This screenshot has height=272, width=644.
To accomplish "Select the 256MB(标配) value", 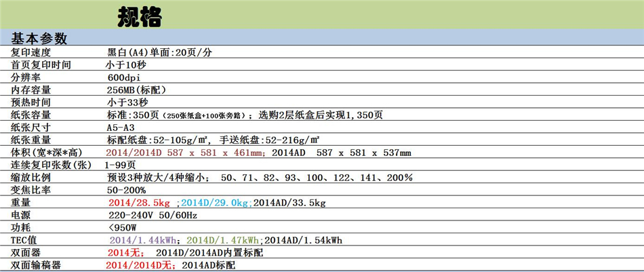I will click(x=136, y=90).
